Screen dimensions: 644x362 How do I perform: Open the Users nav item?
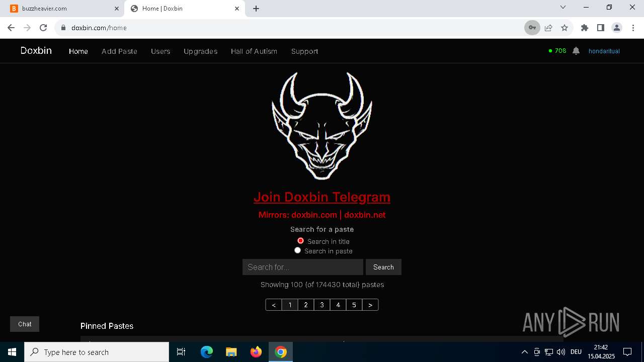point(160,51)
